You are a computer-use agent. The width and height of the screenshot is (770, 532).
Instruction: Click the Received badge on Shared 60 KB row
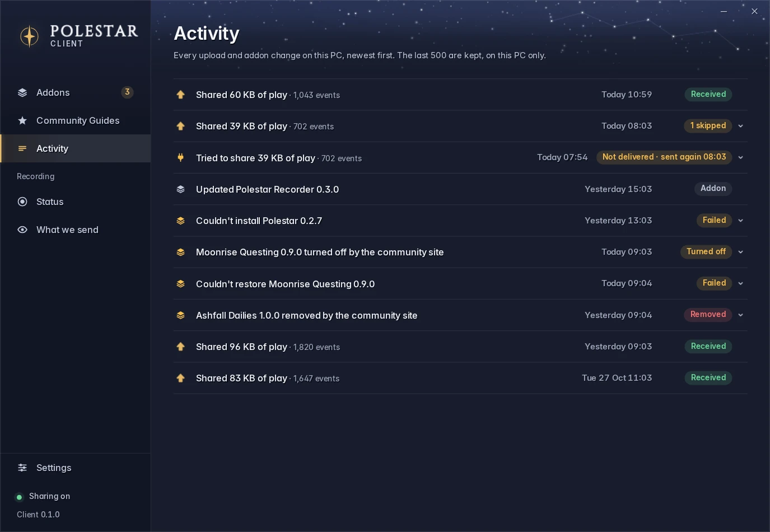coord(708,94)
